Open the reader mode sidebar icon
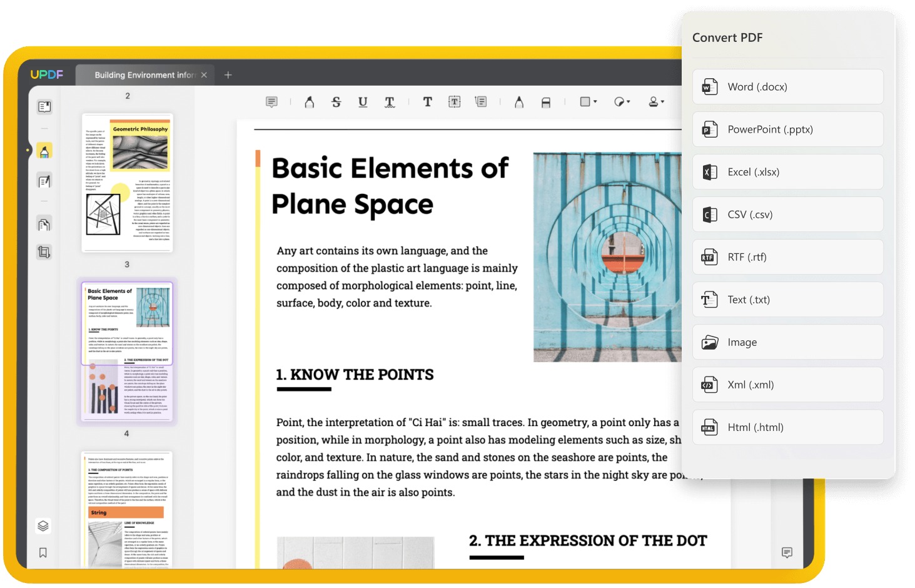The image size is (915, 588). (44, 107)
